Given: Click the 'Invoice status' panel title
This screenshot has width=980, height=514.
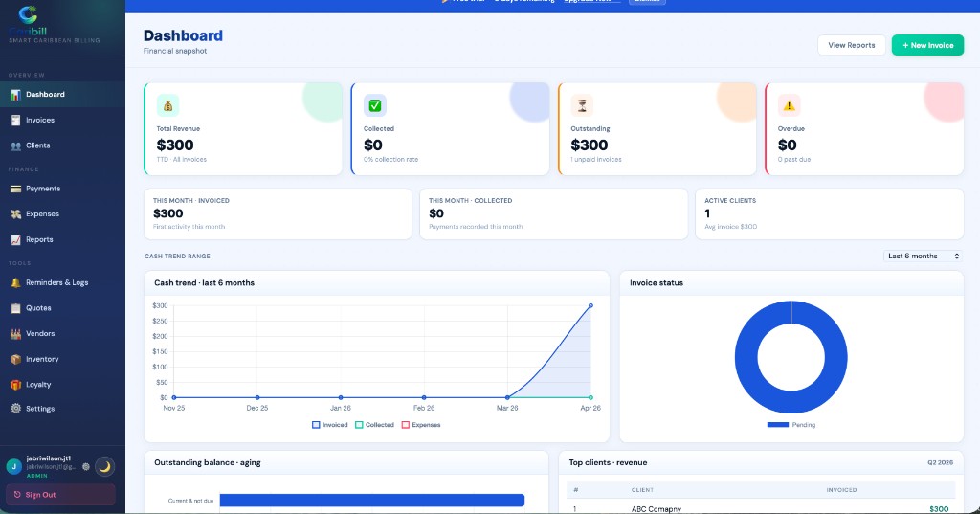Looking at the screenshot, I should (657, 283).
